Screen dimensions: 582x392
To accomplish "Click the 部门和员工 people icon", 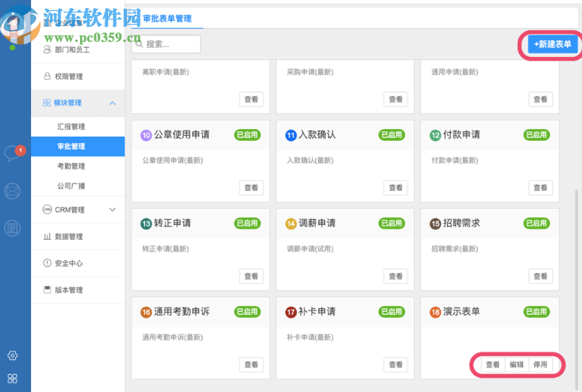I will click(47, 49).
